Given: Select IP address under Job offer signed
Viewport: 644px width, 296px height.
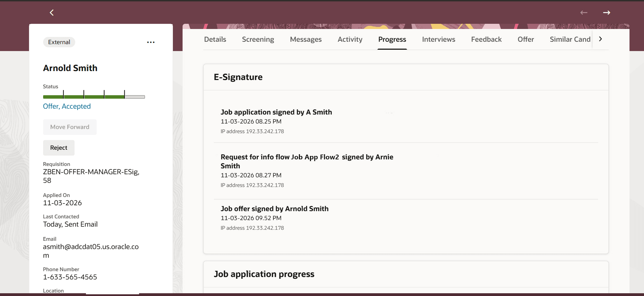Looking at the screenshot, I should click(x=252, y=228).
